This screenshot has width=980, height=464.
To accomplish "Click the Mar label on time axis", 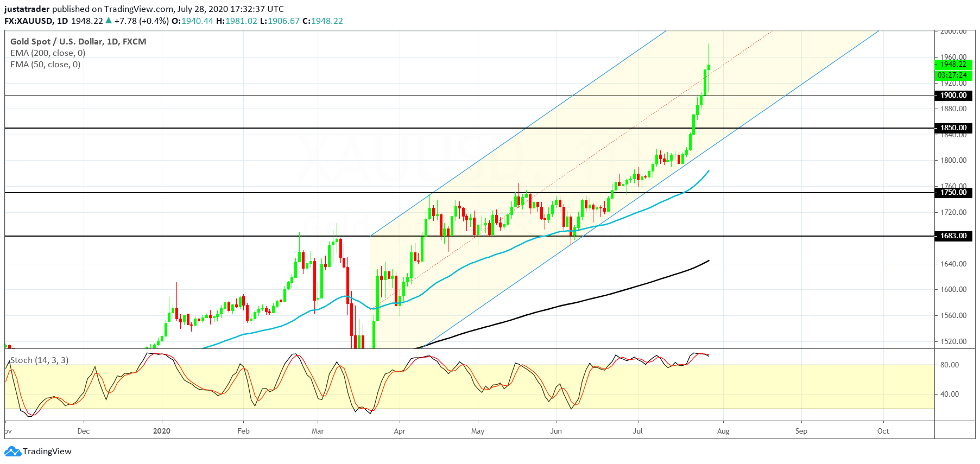I will click(318, 431).
